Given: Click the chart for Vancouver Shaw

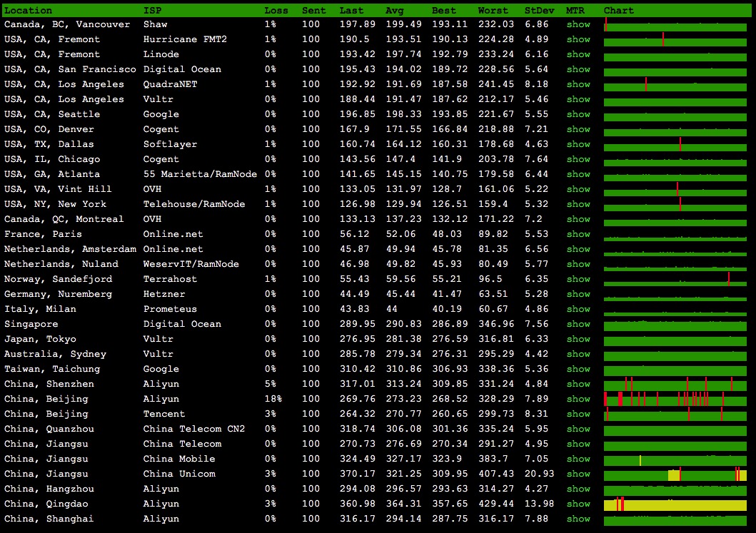Looking at the screenshot, I should pyautogui.click(x=675, y=24).
